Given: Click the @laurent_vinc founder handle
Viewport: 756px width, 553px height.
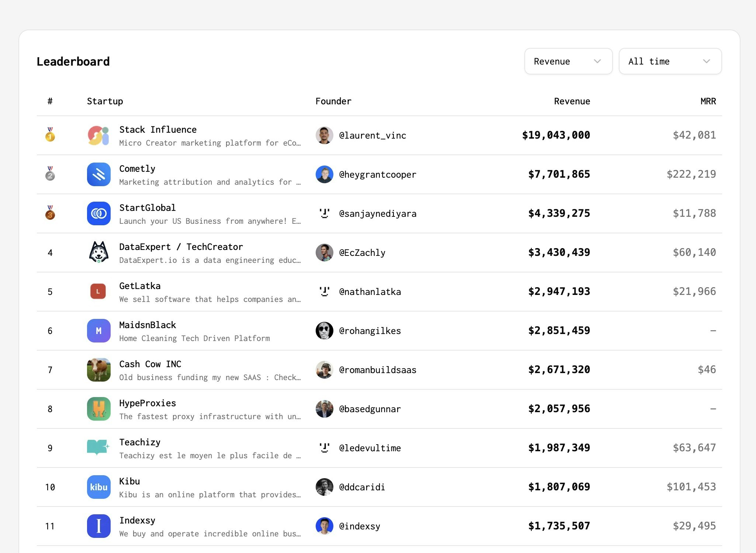Looking at the screenshot, I should (x=372, y=135).
